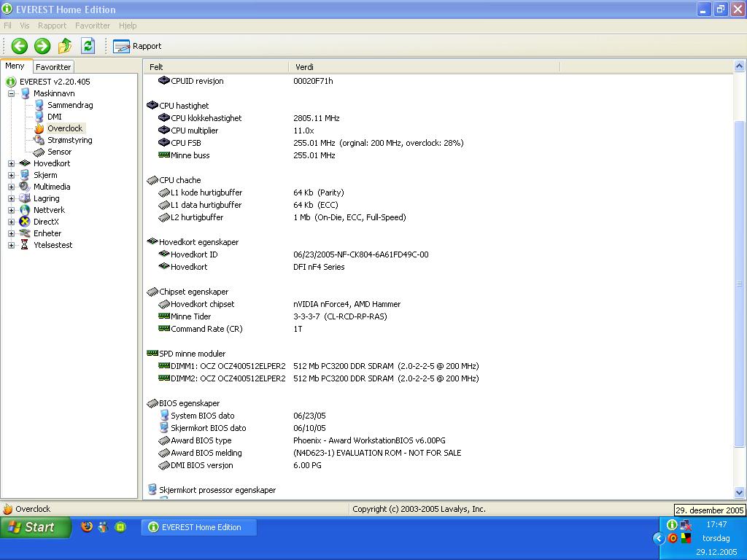The height and width of the screenshot is (560, 747).
Task: Open the Favoritter menu in menu bar
Action: pyautogui.click(x=93, y=26)
